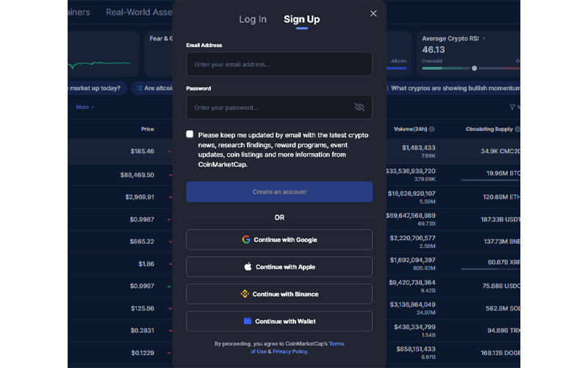The image size is (588, 368).
Task: Toggle password visibility eye icon
Action: click(x=359, y=107)
